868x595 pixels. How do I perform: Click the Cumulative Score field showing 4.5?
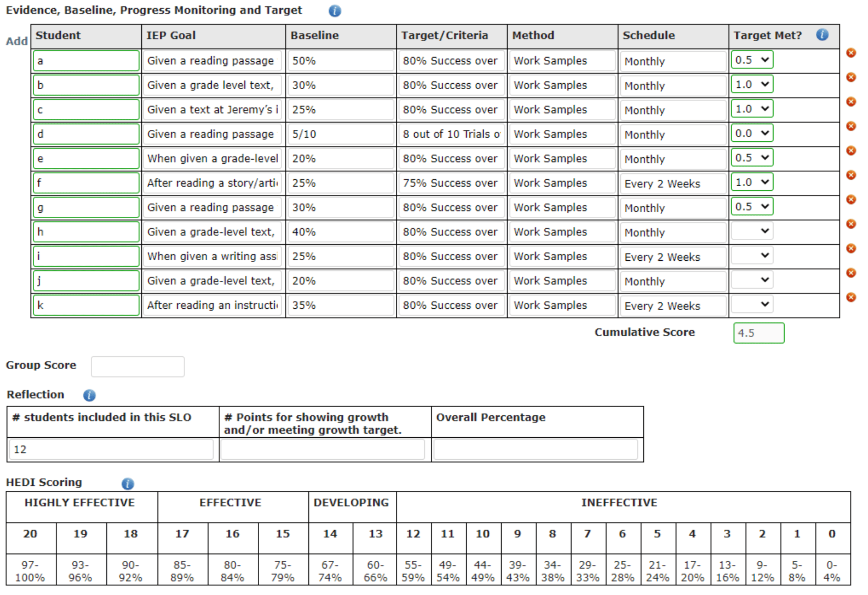[x=759, y=333]
